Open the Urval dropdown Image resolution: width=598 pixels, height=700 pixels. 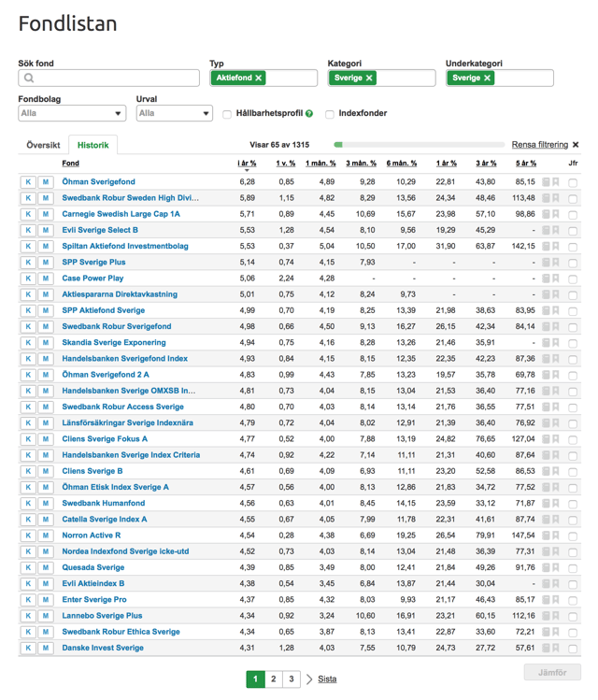tap(174, 113)
